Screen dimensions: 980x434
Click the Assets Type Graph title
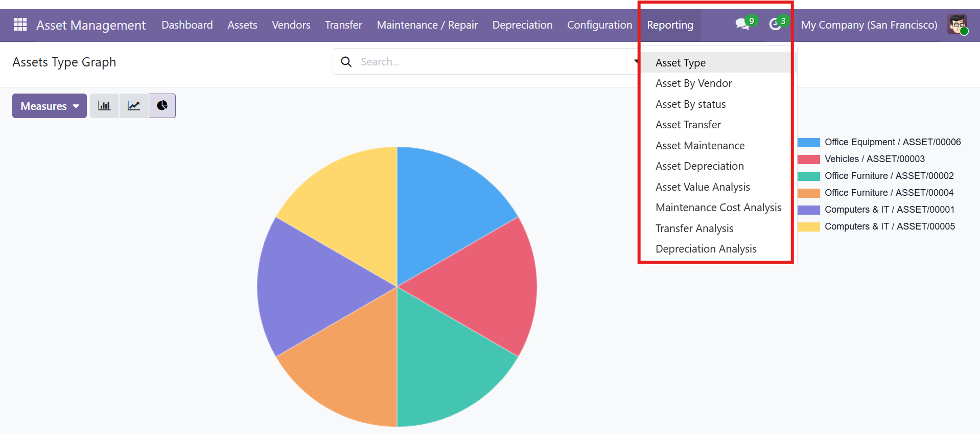64,62
